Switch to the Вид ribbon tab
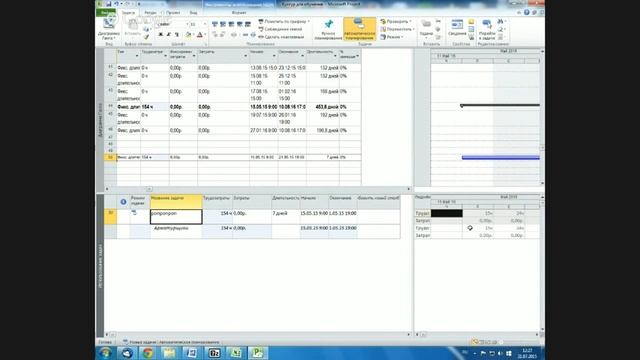 [x=193, y=13]
